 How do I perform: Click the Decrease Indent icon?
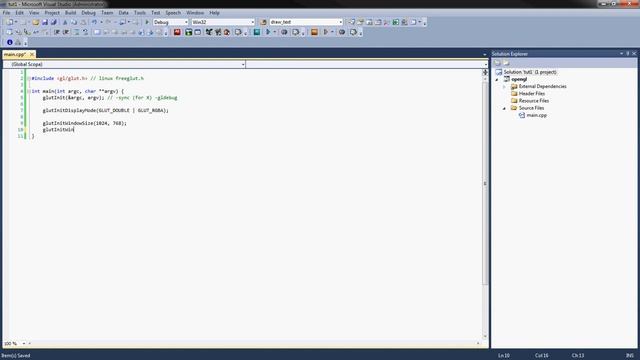[57, 32]
